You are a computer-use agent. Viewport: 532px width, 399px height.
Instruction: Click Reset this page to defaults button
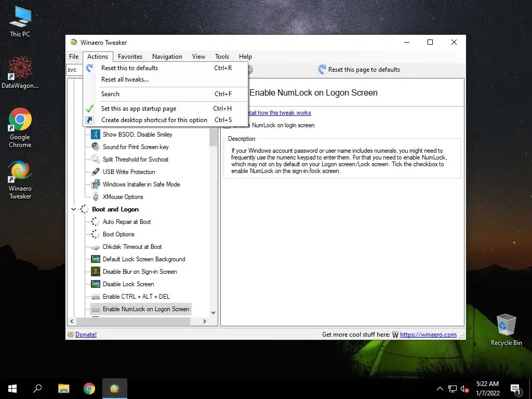pyautogui.click(x=359, y=70)
